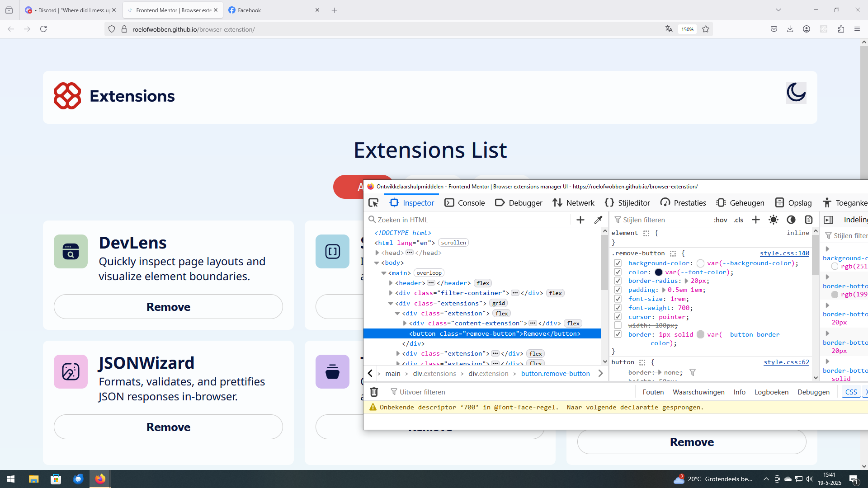Expand the head element node
The height and width of the screenshot is (488, 868).
pos(377,253)
